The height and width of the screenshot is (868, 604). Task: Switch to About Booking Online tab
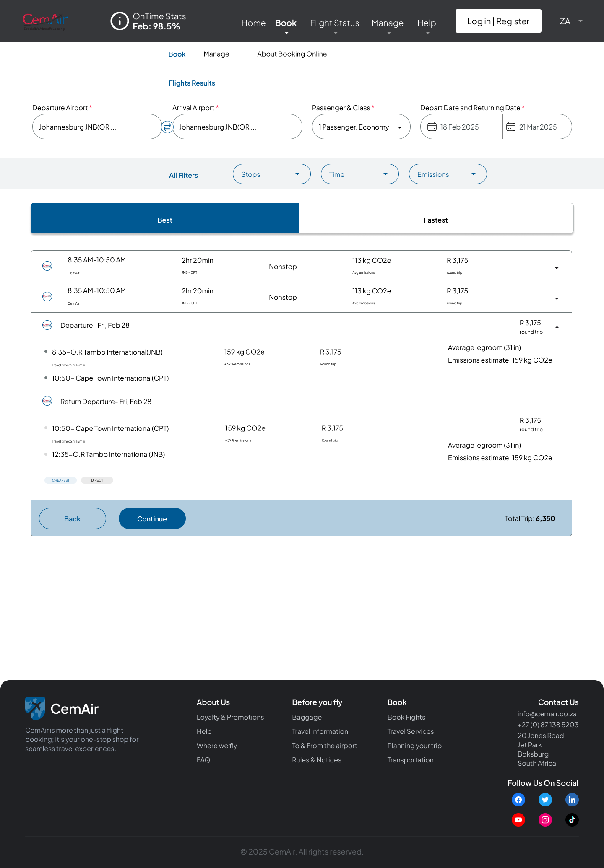(292, 54)
